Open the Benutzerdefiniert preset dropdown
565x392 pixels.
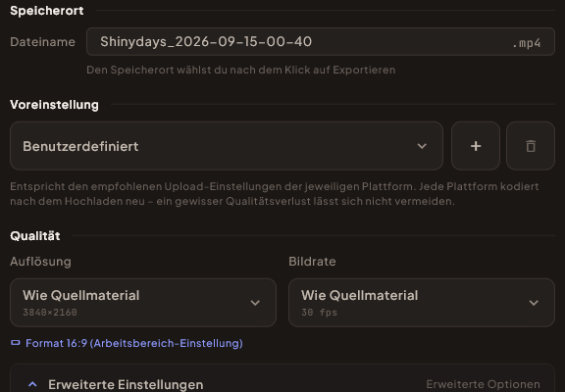[227, 146]
